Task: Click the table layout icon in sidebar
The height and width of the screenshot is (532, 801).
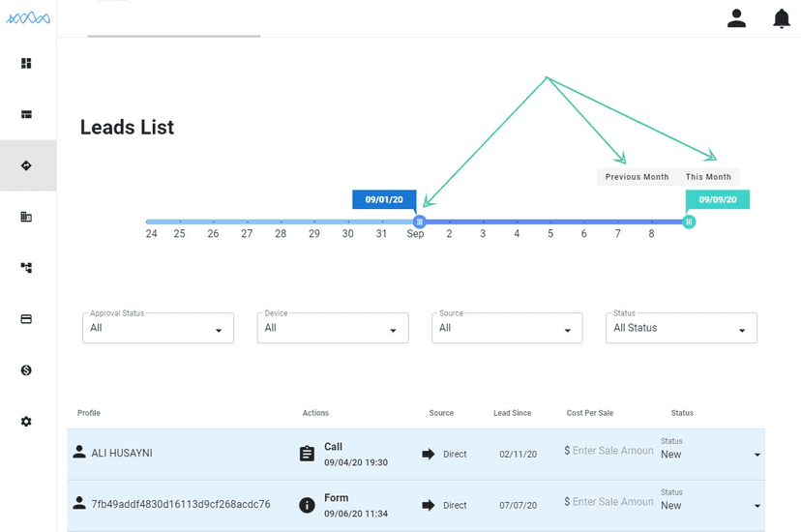Action: point(26,114)
